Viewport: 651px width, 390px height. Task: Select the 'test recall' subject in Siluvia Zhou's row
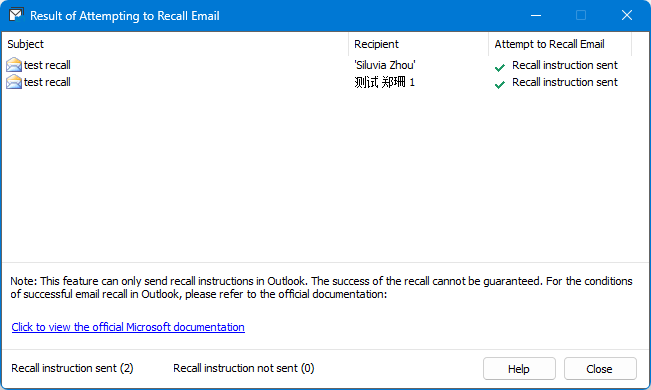(47, 65)
